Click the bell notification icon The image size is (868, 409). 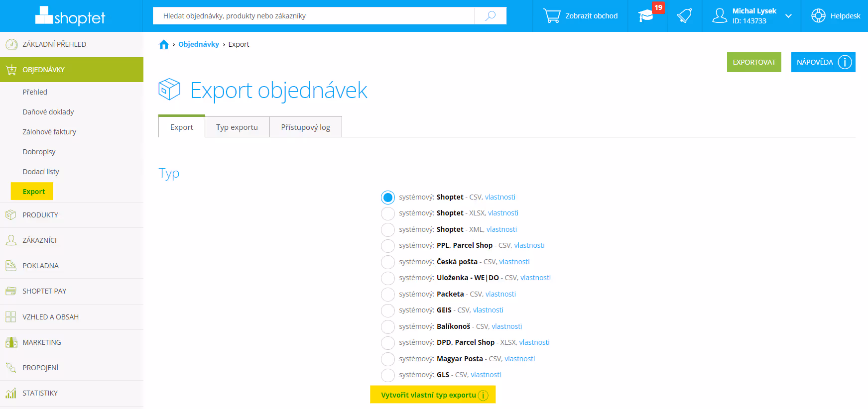click(x=684, y=16)
